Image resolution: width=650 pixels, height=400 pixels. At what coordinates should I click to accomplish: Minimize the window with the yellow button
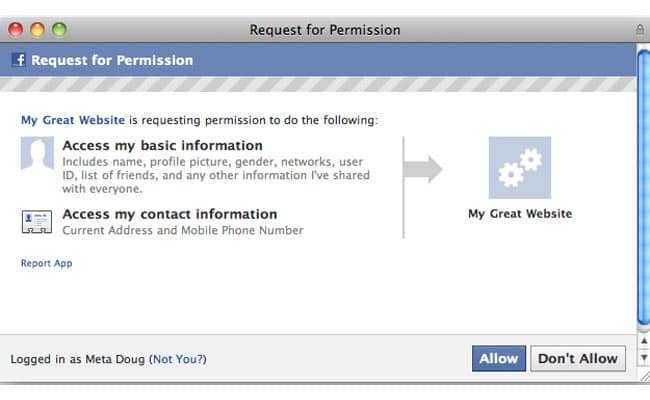click(38, 30)
